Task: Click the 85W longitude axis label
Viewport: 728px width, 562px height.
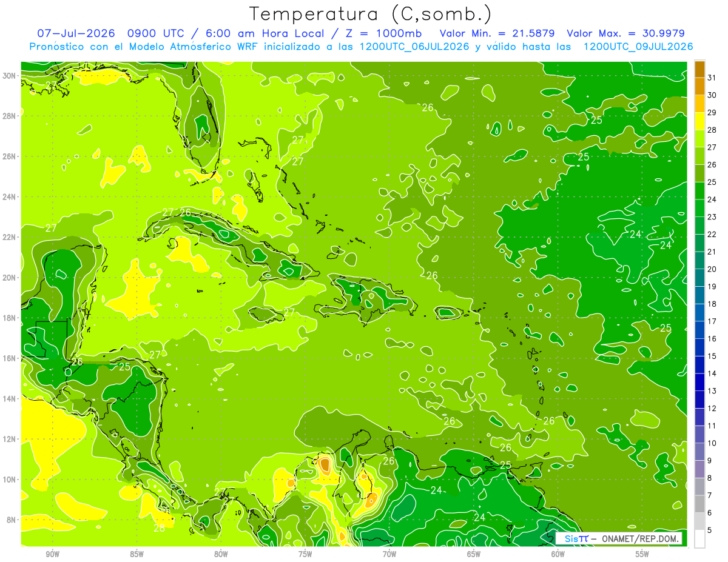Action: pos(137,554)
